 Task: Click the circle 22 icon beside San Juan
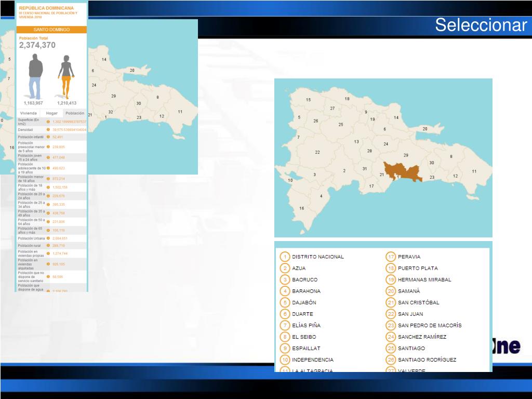coord(391,314)
